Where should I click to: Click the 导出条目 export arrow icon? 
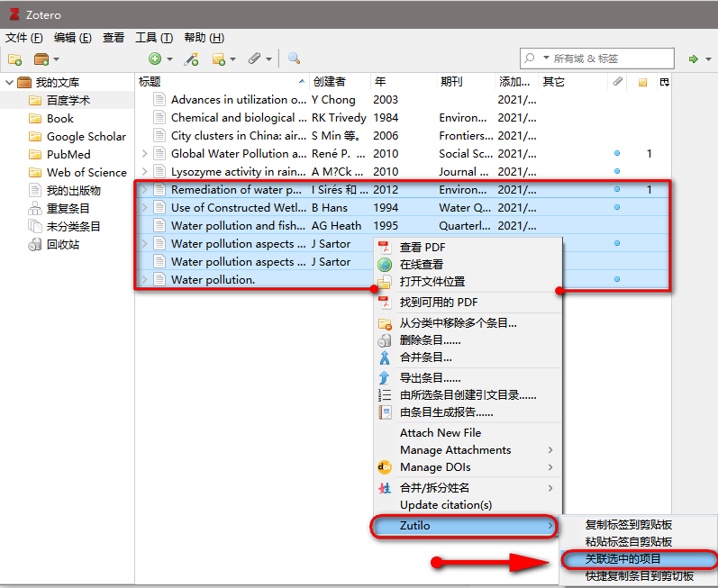[384, 378]
